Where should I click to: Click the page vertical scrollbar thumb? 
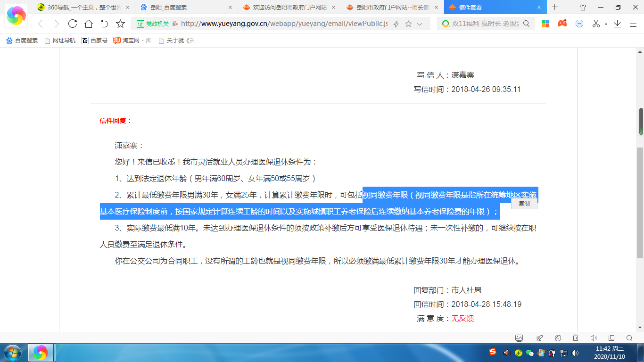click(641, 121)
